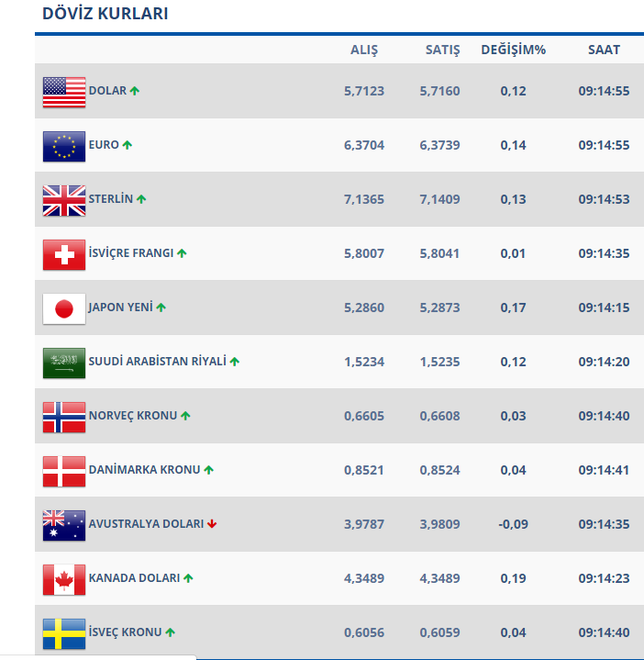Screen dimensions: 644x660
Task: Click the AVUSTRALYA DOLARI link
Action: click(x=146, y=524)
